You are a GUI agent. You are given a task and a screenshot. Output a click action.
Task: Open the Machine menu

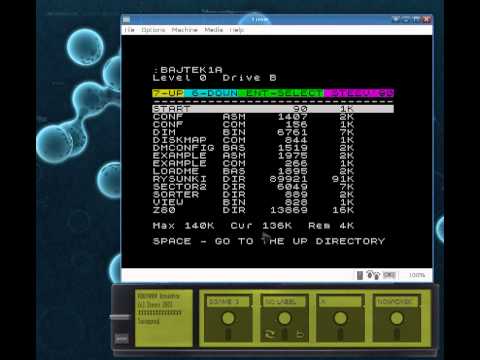pyautogui.click(x=185, y=30)
